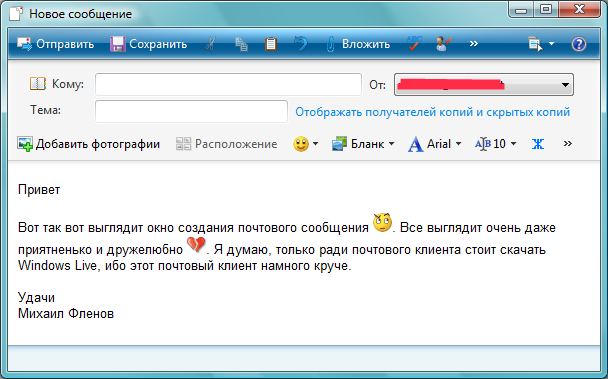The height and width of the screenshot is (379, 608).
Task: Insert the smiley emoticon from formatting bar
Action: coord(301,144)
